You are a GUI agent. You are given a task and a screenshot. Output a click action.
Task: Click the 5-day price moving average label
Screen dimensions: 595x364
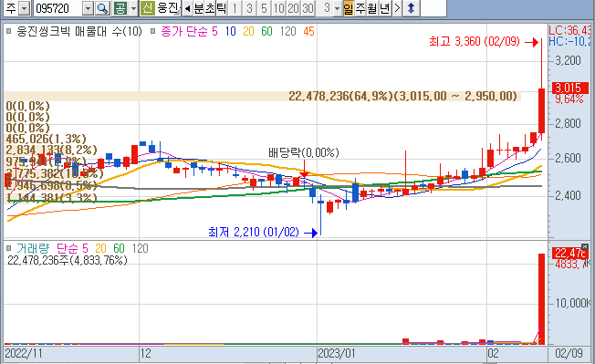click(214, 31)
